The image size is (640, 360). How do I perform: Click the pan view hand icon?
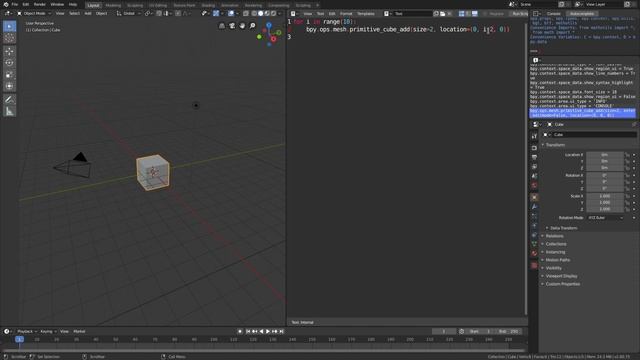(x=242, y=26)
